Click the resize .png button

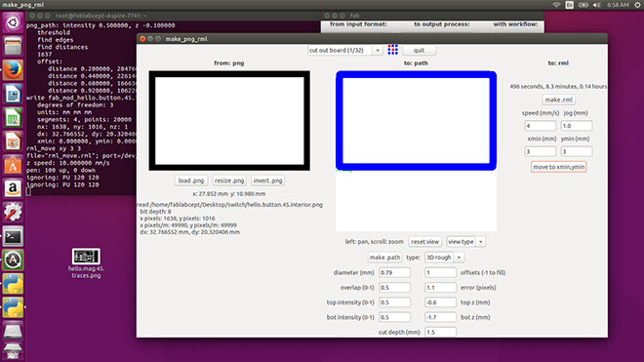click(229, 181)
